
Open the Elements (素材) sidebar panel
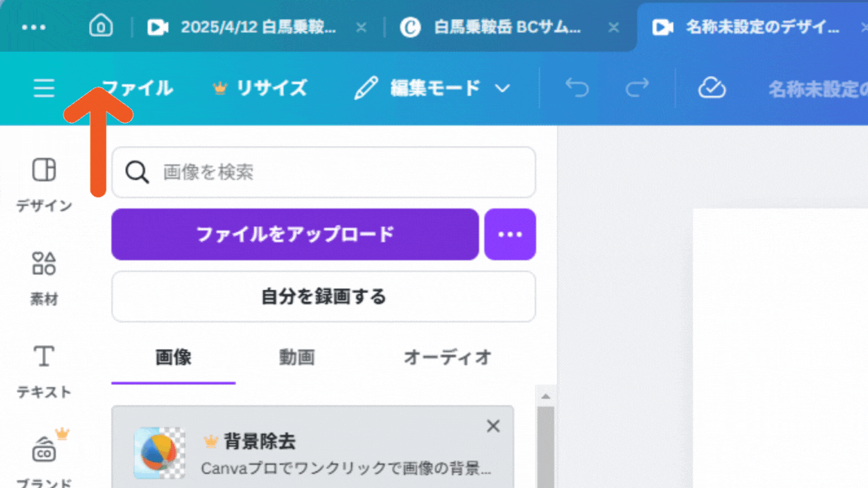click(44, 277)
